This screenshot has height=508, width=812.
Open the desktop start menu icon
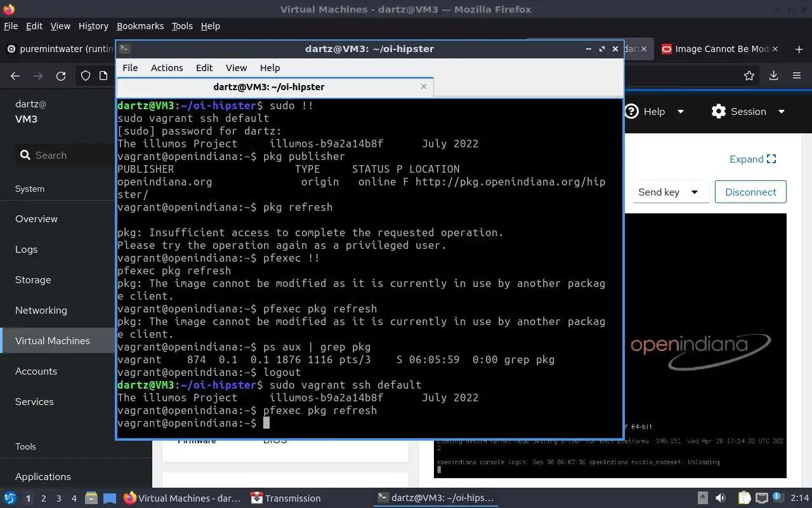[10, 498]
